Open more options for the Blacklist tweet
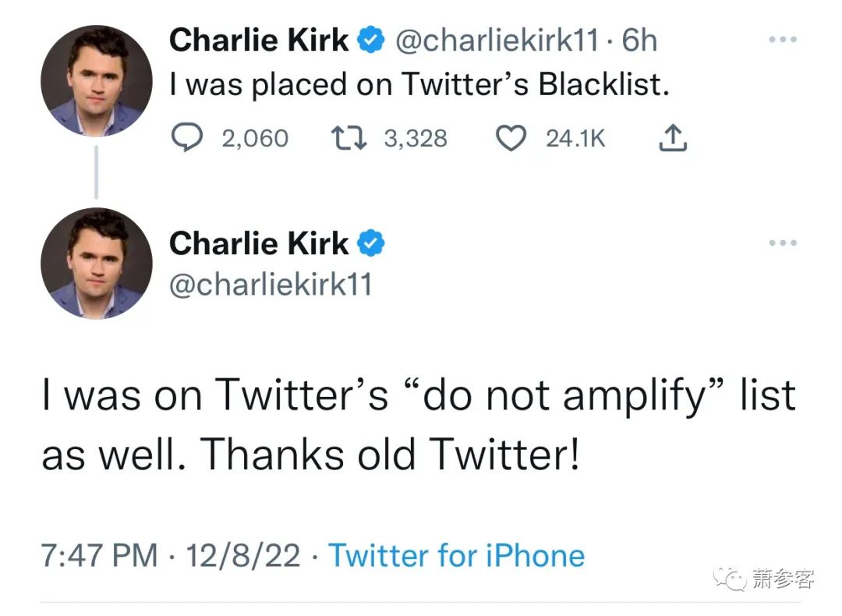The height and width of the screenshot is (616, 842). tap(782, 40)
